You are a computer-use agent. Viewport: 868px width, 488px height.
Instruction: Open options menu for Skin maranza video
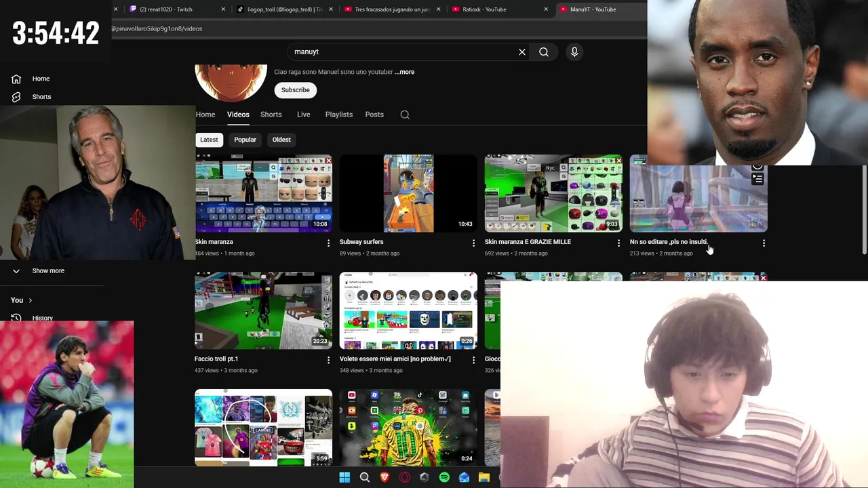[329, 243]
